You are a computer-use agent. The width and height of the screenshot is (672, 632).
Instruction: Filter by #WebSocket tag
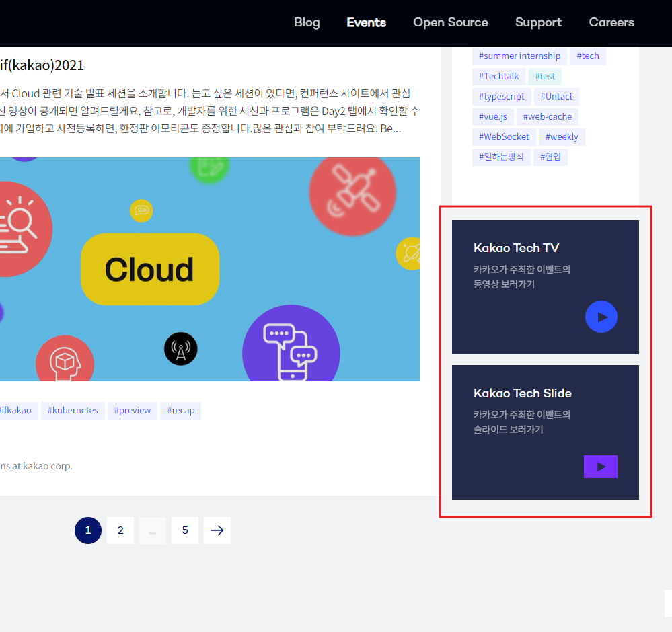point(504,136)
